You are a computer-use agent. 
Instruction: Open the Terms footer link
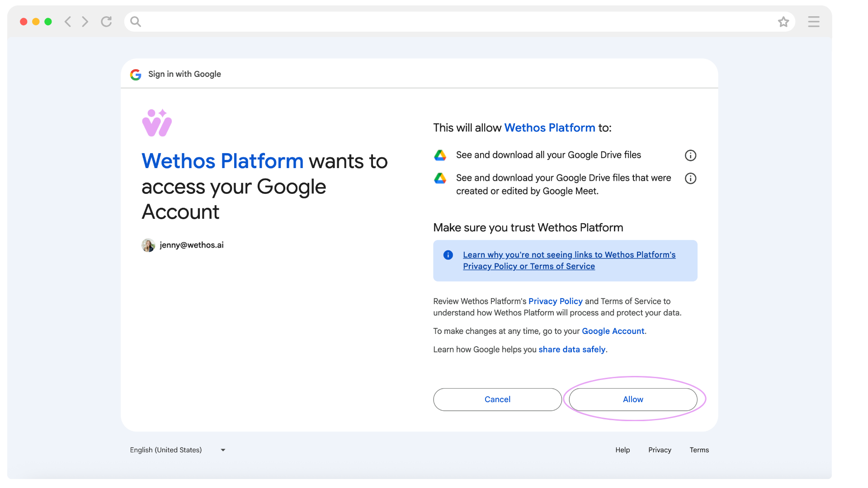pos(699,450)
